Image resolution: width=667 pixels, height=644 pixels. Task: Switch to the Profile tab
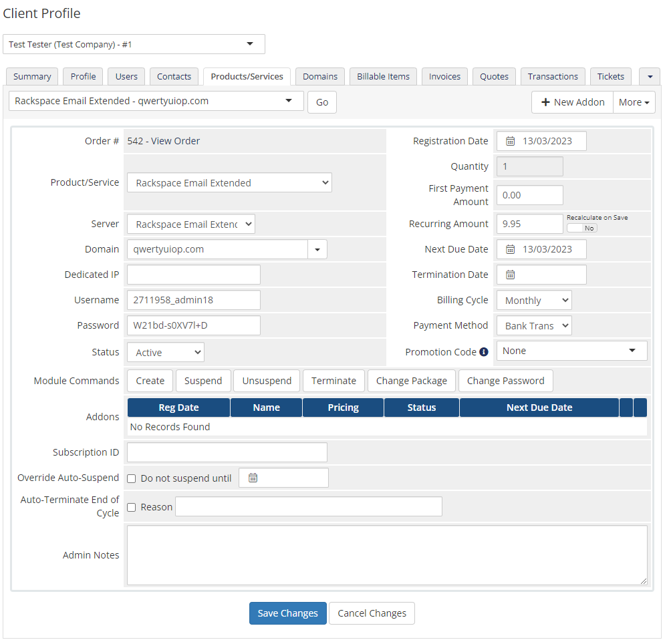click(83, 77)
